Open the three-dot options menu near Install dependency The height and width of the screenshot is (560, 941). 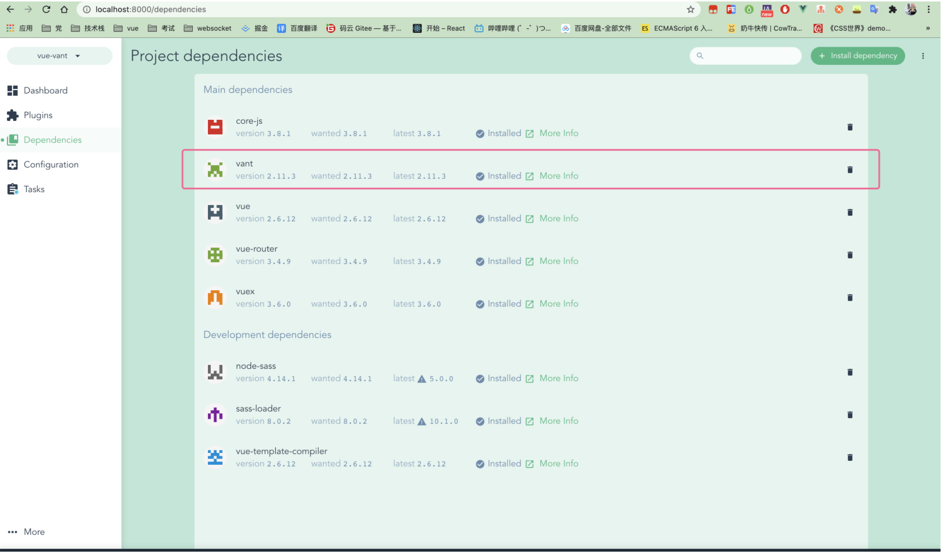pyautogui.click(x=923, y=56)
